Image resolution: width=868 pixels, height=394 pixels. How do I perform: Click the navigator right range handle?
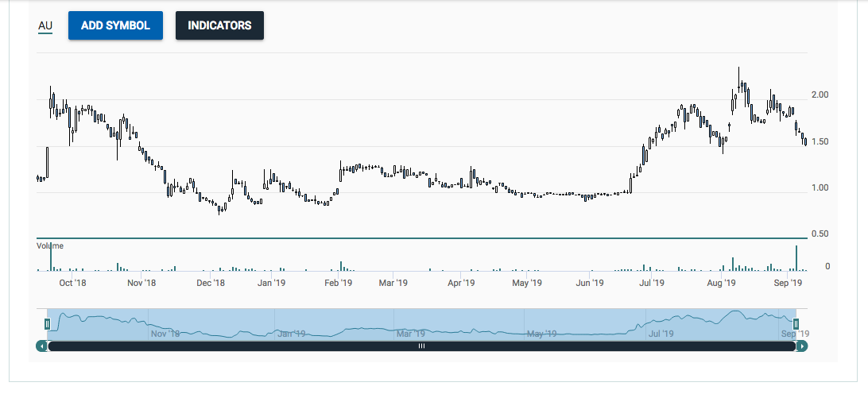point(796,324)
